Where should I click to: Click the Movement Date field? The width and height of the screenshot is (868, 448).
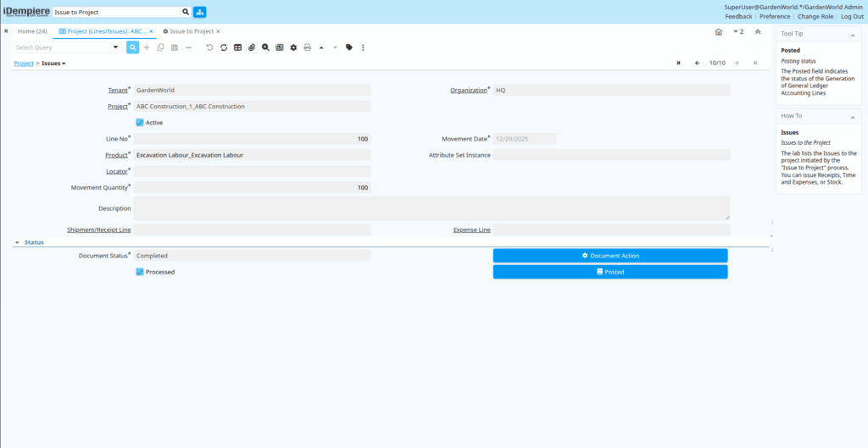tap(525, 139)
